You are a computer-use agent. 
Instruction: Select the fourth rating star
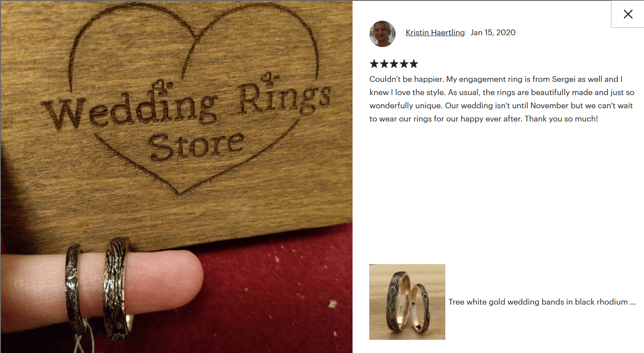tap(404, 64)
